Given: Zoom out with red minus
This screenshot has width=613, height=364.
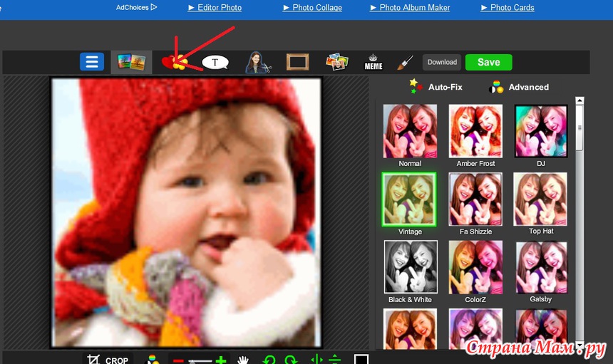Looking at the screenshot, I should pos(178,360).
